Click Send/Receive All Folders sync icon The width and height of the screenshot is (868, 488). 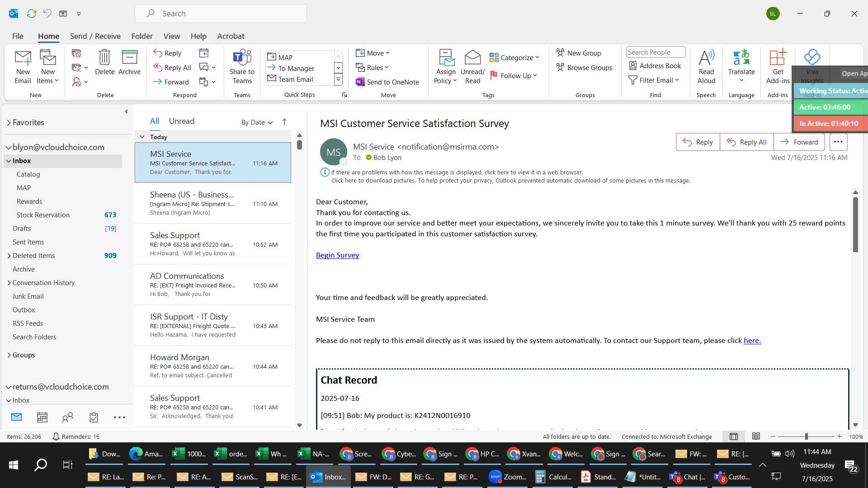pos(32,14)
